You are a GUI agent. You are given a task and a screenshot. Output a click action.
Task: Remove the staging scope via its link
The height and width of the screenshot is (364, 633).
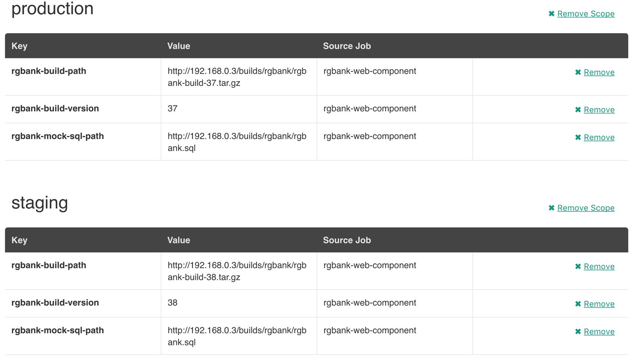[586, 208]
